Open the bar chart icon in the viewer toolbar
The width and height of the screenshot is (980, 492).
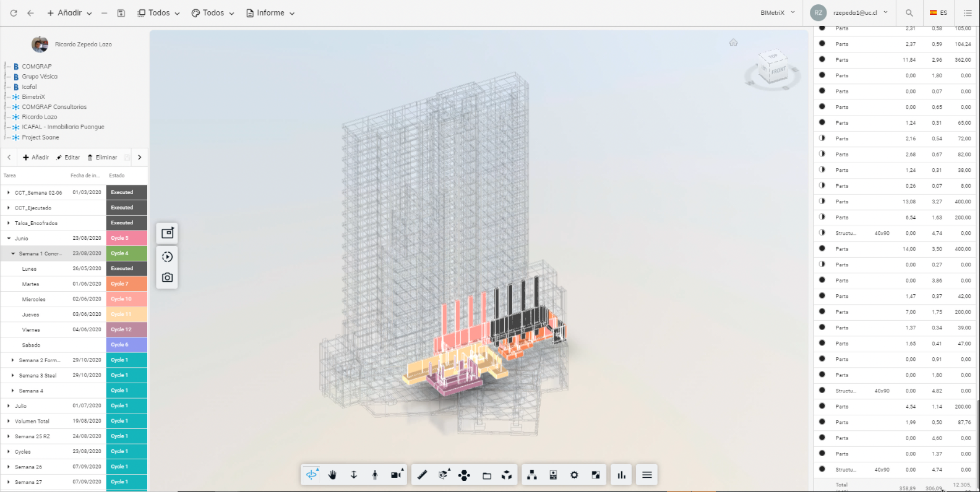point(621,475)
